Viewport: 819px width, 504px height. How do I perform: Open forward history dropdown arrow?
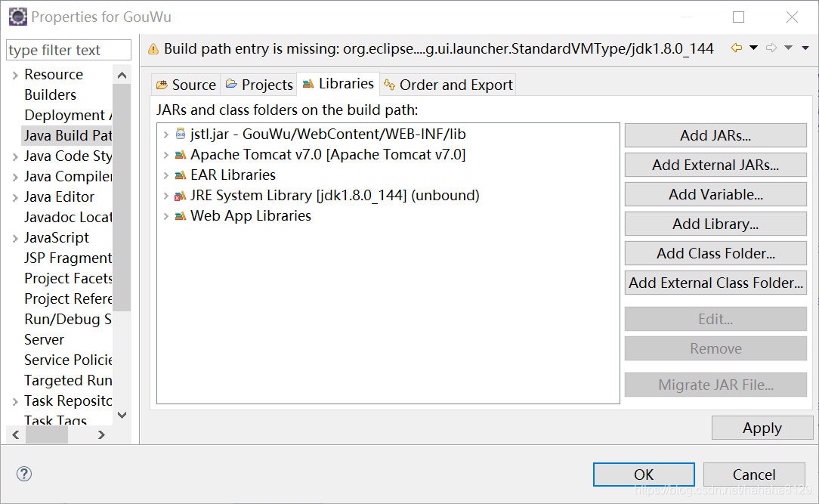pyautogui.click(x=789, y=48)
